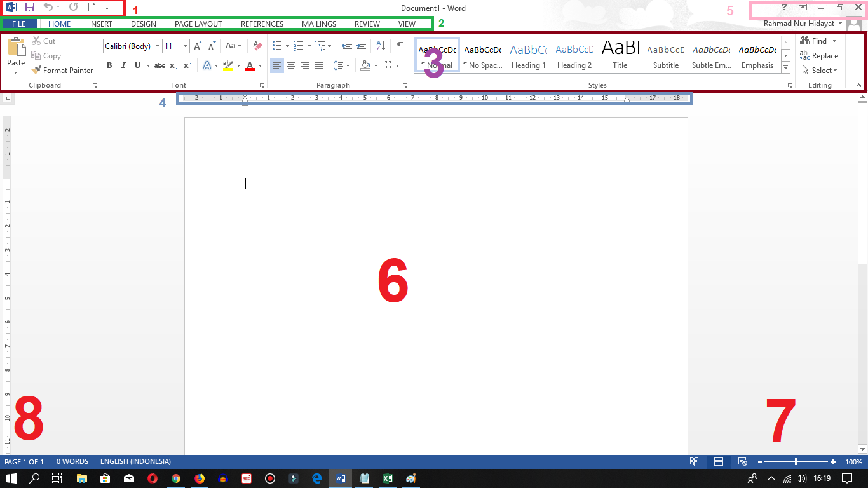Collapse the ribbon
The height and width of the screenshot is (488, 868).
(x=858, y=85)
